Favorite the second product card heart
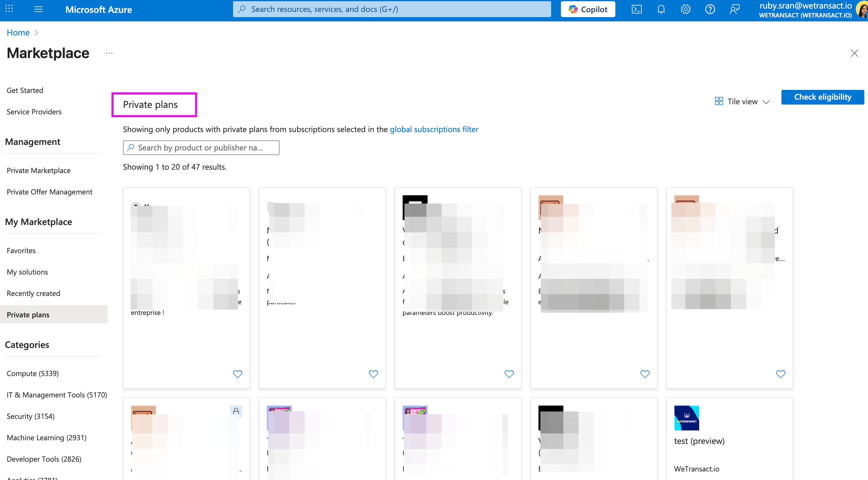 [373, 374]
